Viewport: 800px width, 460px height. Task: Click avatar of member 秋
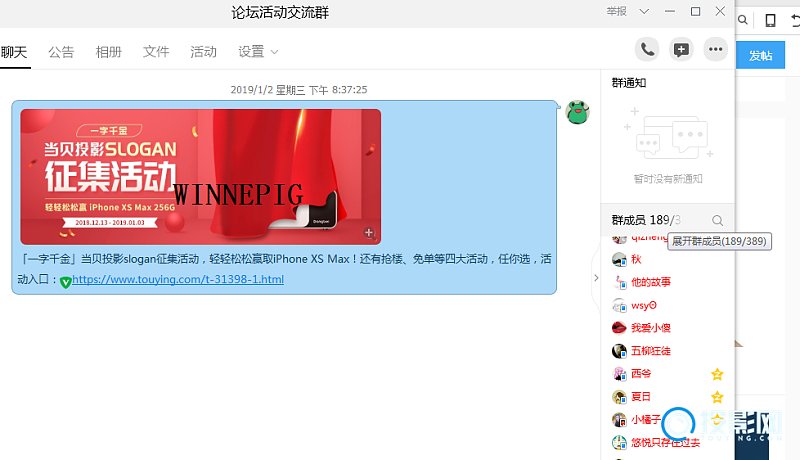tap(619, 260)
